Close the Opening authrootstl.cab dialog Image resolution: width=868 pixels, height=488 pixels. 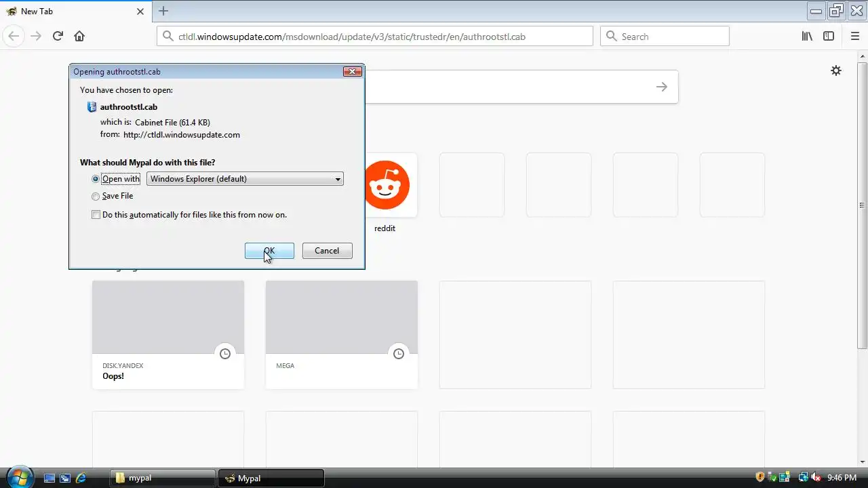coord(352,71)
